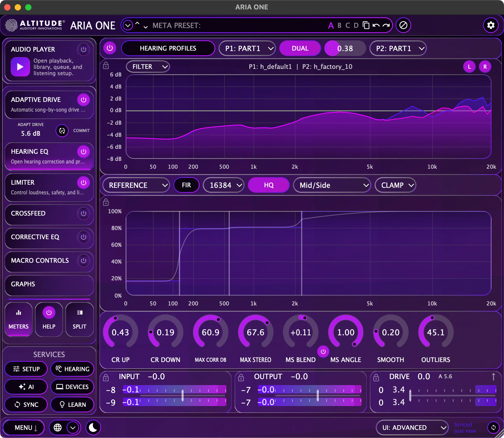Open the Mid/Side dropdown
Viewport: 504px width, 438px height.
tap(332, 185)
